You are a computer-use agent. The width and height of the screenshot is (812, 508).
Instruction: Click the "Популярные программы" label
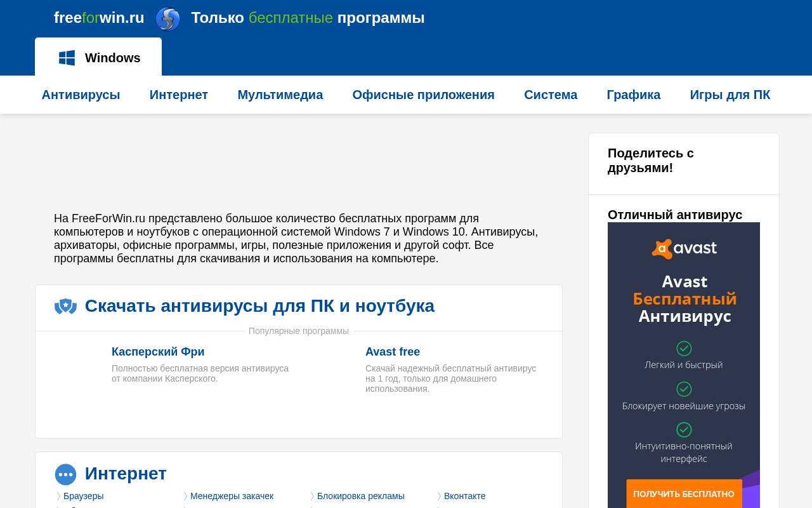pos(299,331)
